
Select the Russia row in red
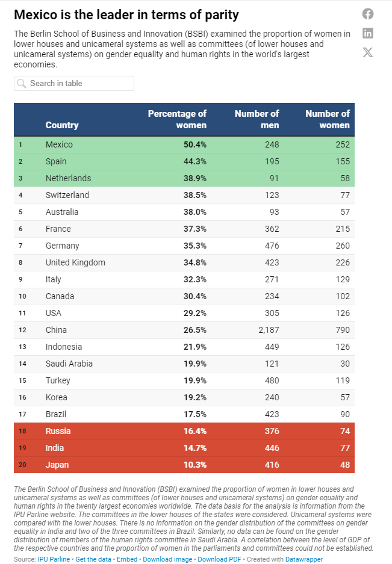[x=184, y=431]
